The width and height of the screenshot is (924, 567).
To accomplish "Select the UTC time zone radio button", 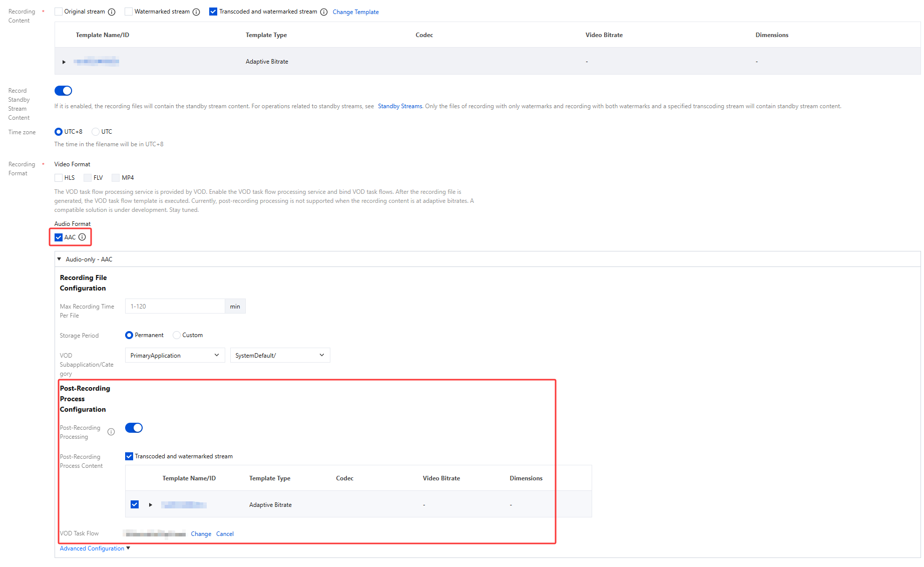I will click(x=96, y=132).
